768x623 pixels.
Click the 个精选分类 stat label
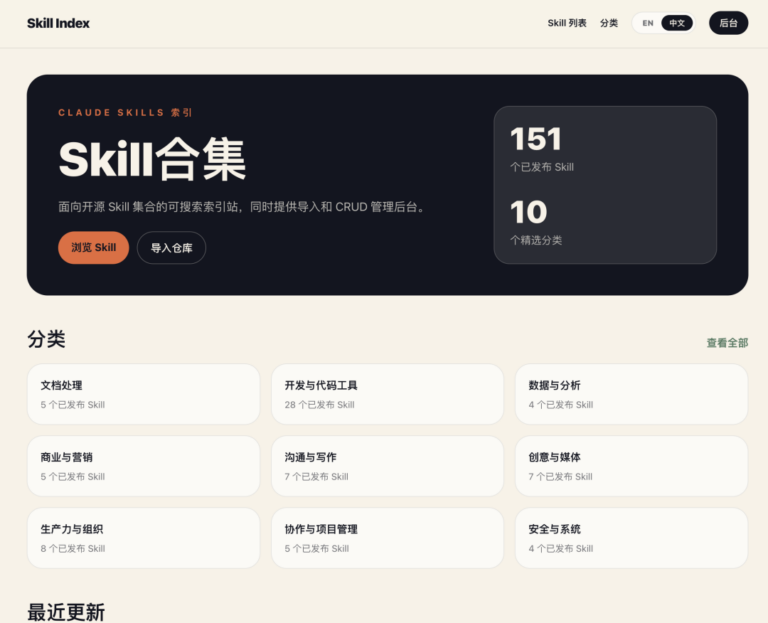tap(536, 240)
